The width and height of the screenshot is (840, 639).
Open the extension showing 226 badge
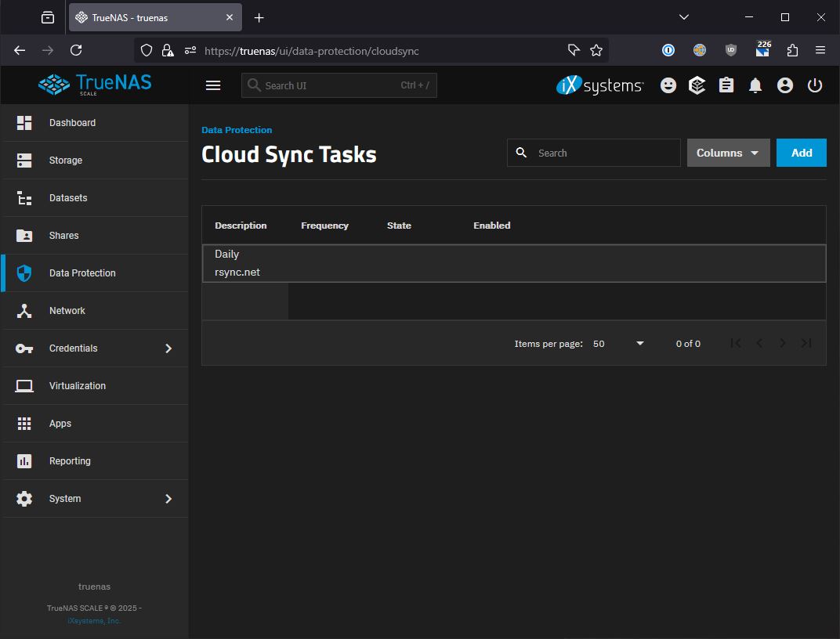pyautogui.click(x=762, y=49)
